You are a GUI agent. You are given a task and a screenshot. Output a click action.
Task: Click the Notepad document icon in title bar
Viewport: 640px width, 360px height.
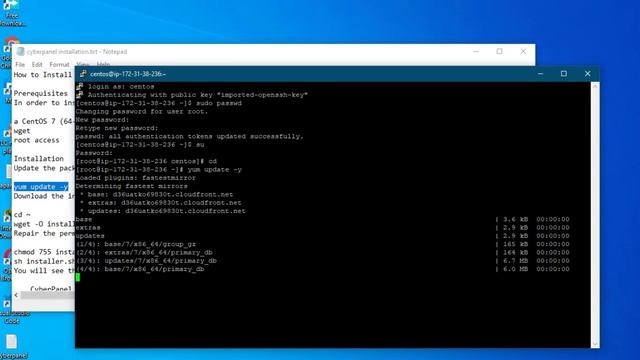[x=20, y=52]
